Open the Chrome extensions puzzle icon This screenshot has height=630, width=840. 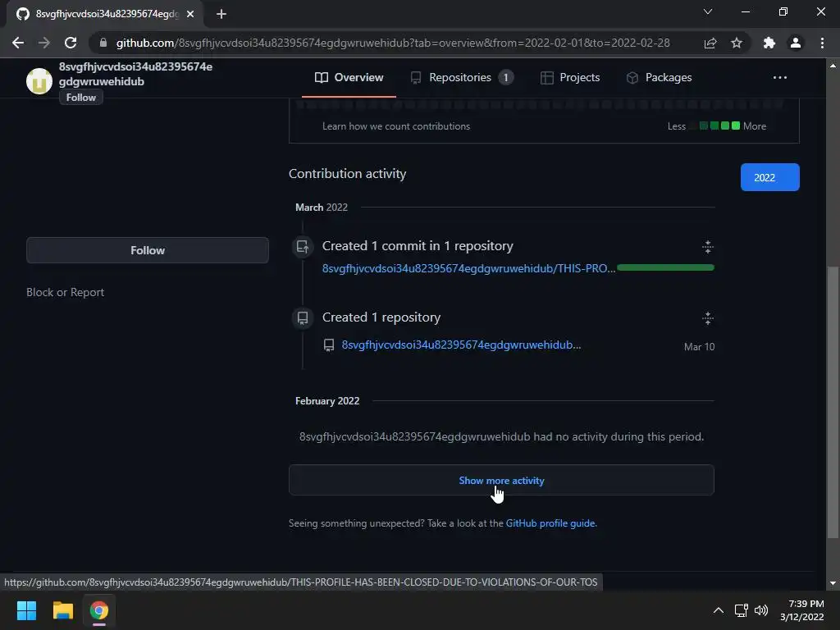point(769,43)
